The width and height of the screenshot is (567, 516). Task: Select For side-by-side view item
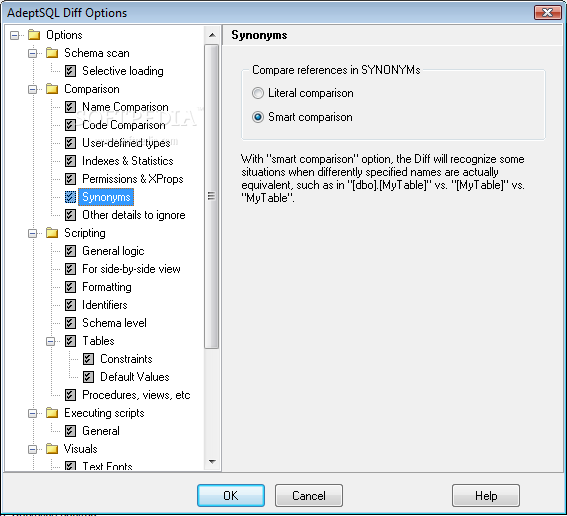[x=131, y=269]
